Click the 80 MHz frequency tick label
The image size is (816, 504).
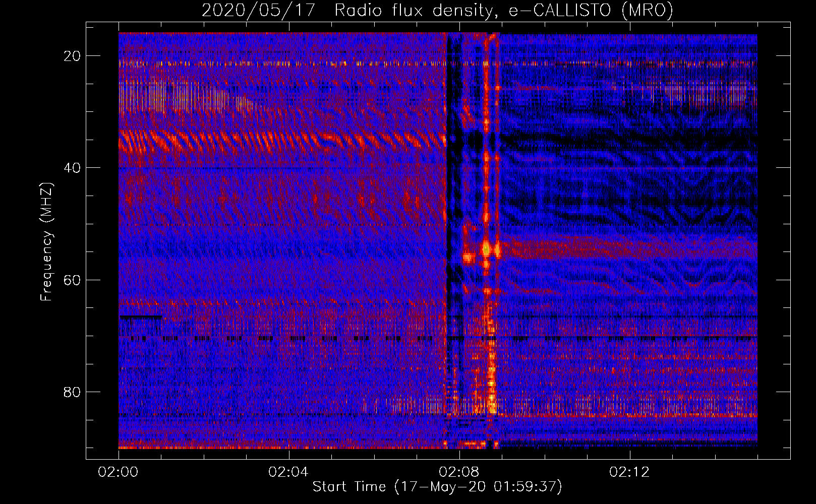point(73,392)
